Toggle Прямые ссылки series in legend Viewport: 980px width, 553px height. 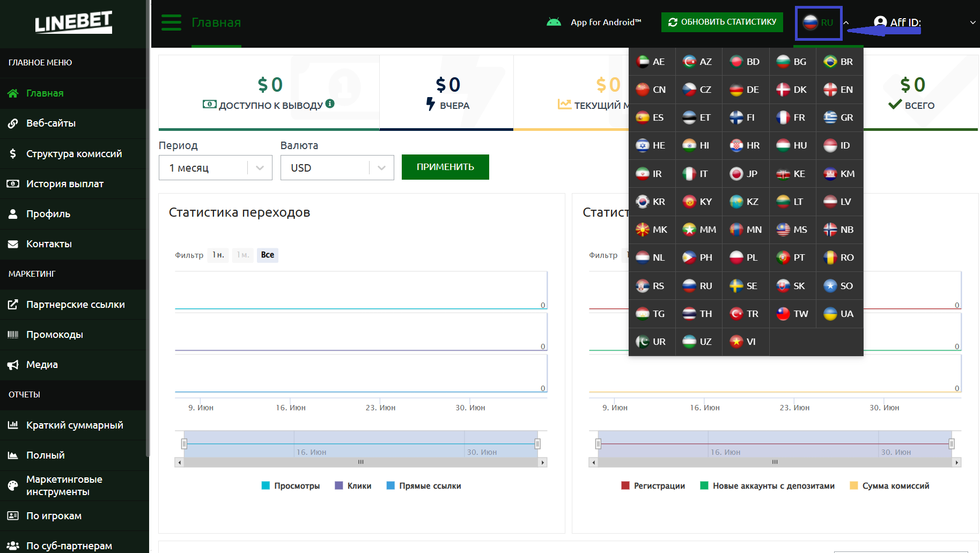(424, 486)
